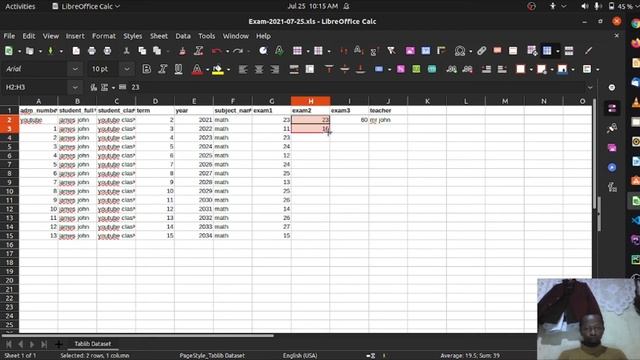Click English (USA) language in status bar
This screenshot has width=640, height=360.
pyautogui.click(x=300, y=356)
